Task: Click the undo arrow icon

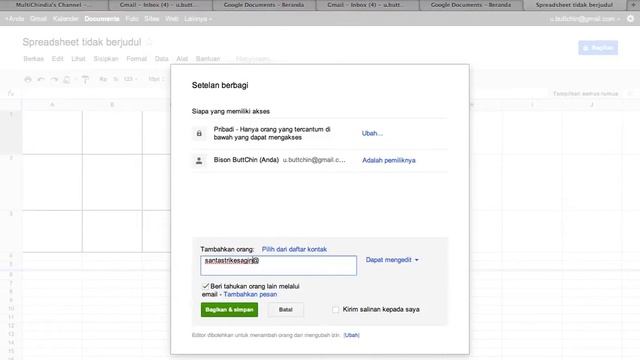Action: click(x=40, y=79)
